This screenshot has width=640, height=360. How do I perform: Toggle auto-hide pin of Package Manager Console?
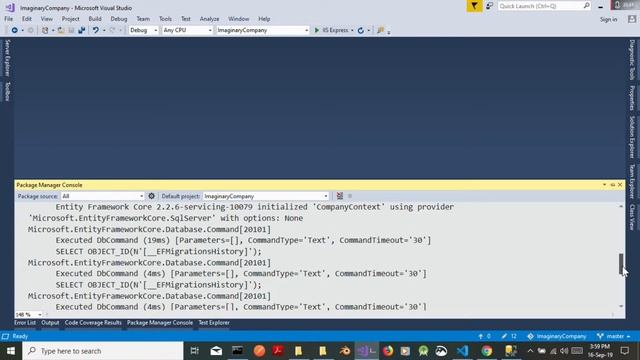click(x=612, y=185)
